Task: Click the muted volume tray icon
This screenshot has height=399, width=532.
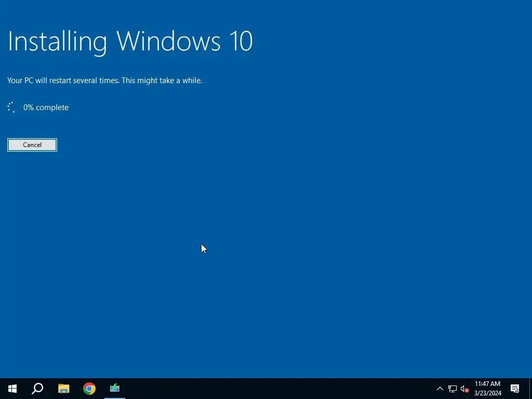Action: [464, 389]
